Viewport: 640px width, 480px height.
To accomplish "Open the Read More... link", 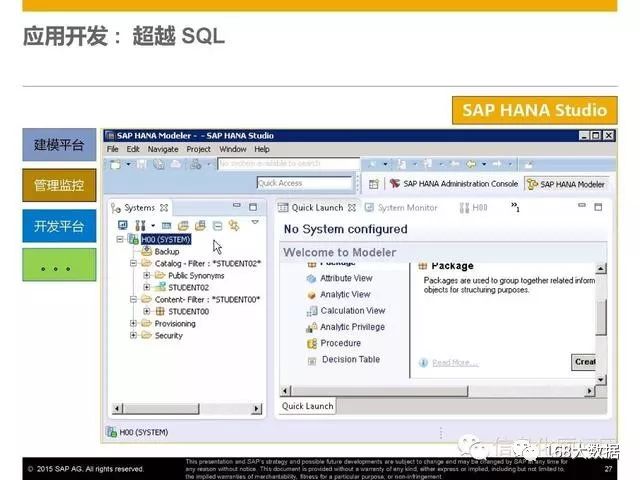I will click(x=455, y=363).
